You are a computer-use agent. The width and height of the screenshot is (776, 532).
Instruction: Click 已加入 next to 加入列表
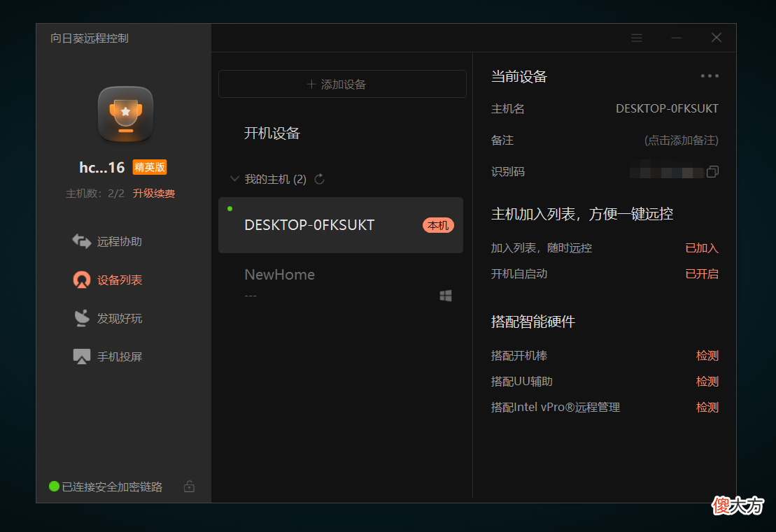click(x=702, y=247)
